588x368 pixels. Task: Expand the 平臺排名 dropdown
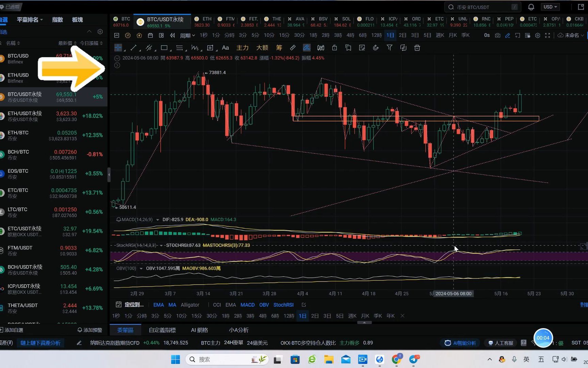click(30, 20)
